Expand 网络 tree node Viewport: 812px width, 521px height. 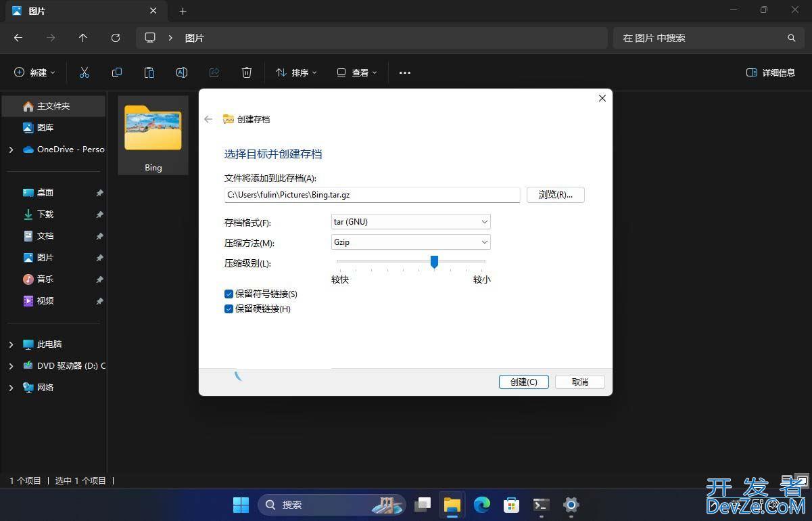click(x=11, y=388)
